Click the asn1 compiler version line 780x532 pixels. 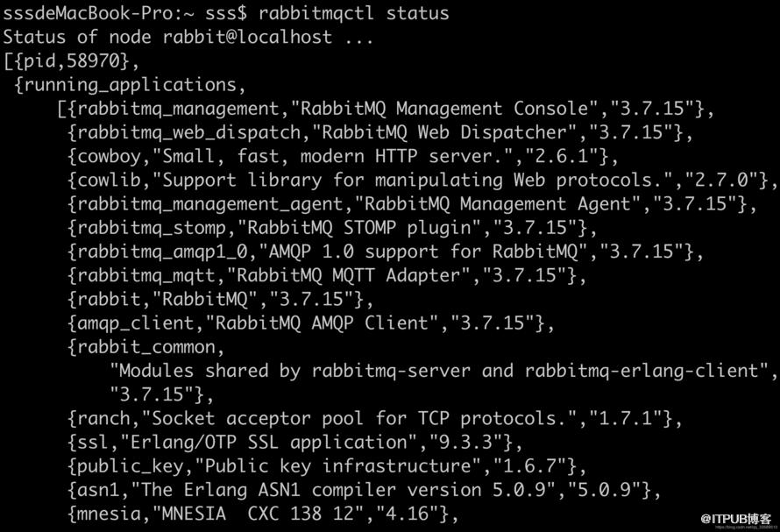click(364, 490)
